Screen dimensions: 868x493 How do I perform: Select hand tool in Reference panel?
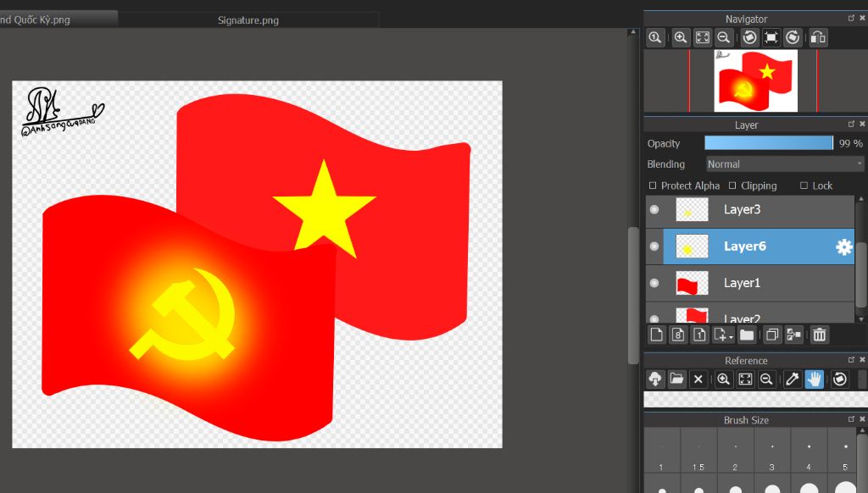pos(814,379)
